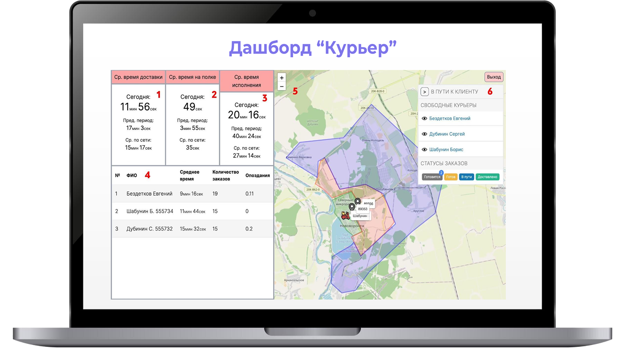
Task: Show orders with Доставлено status
Action: (487, 177)
